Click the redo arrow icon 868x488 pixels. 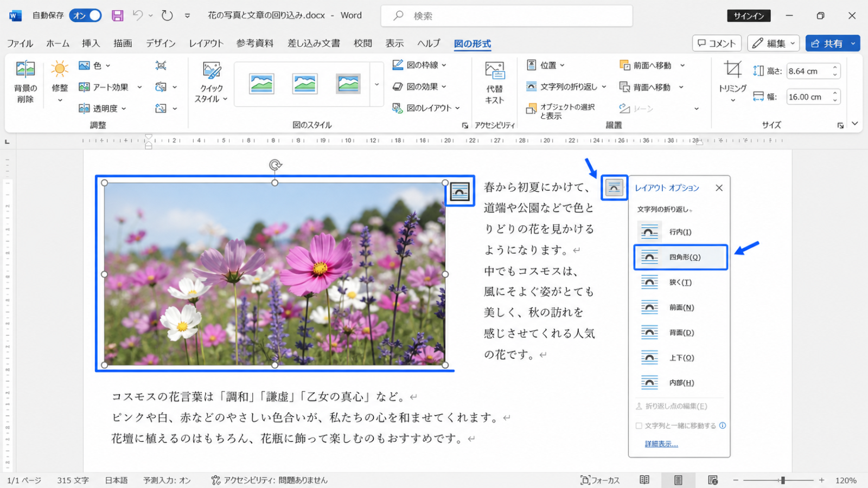pyautogui.click(x=167, y=16)
